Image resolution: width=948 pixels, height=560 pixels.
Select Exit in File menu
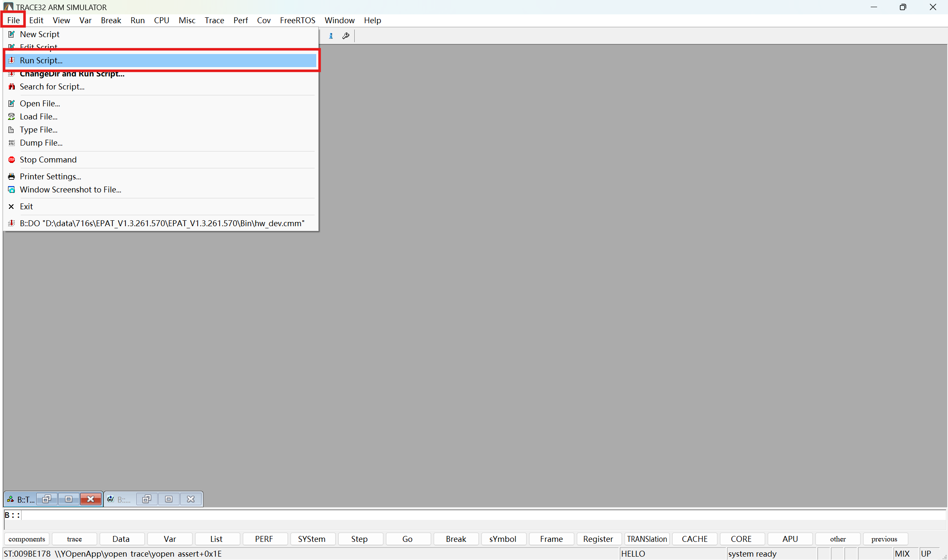(161, 206)
